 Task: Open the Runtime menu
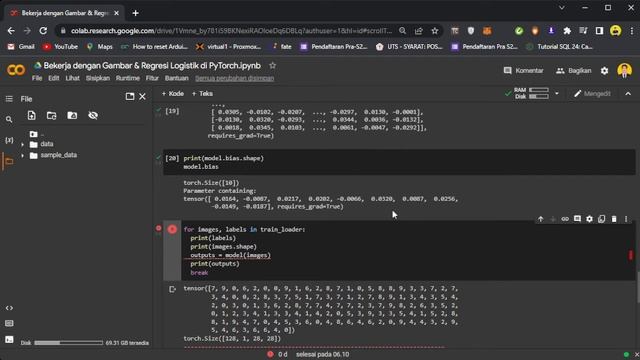coord(128,78)
